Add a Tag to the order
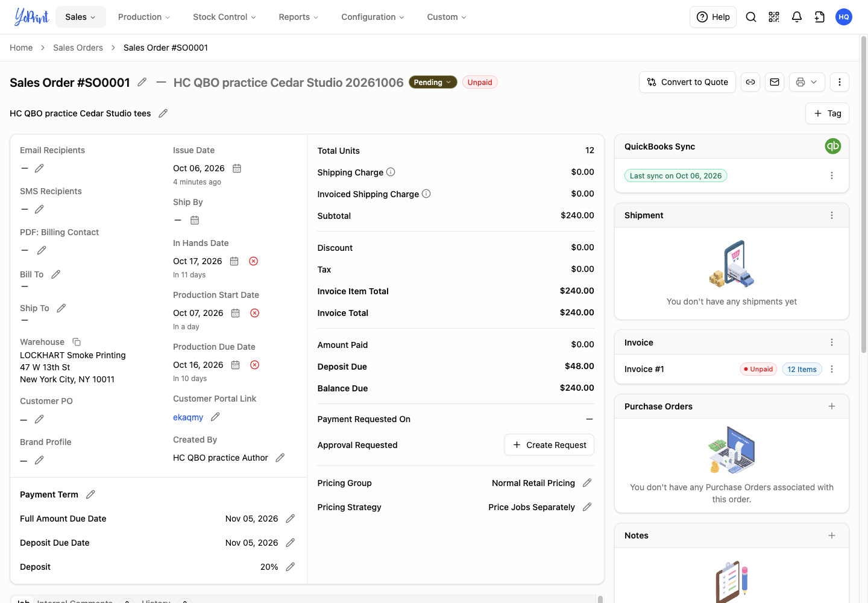Viewport: 868px width, 603px height. (x=827, y=113)
